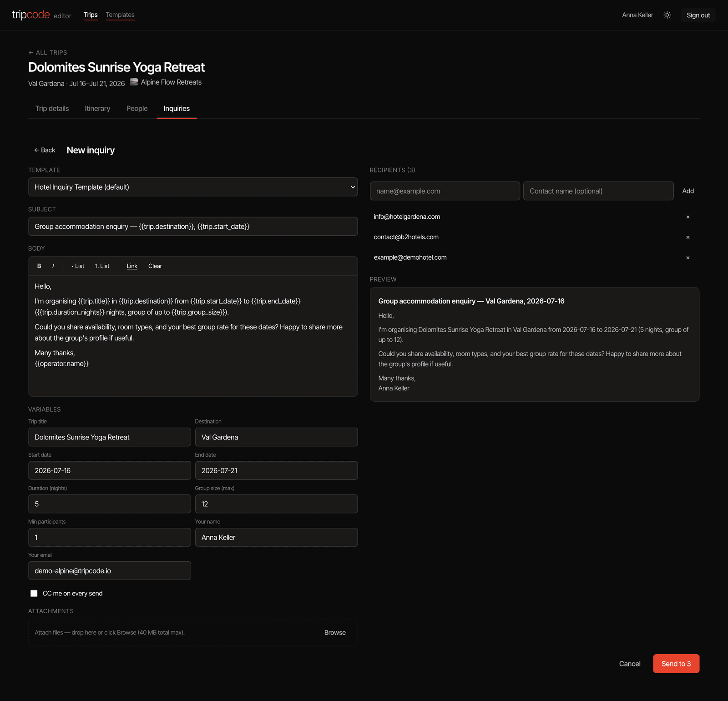Screen dimensions: 728x701
Task: Remove recipient example@demohotel.com
Action: pyautogui.click(x=688, y=257)
